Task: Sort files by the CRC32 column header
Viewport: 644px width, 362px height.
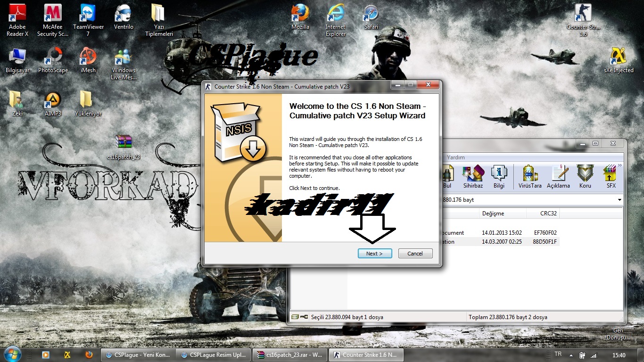Action: tap(548, 214)
